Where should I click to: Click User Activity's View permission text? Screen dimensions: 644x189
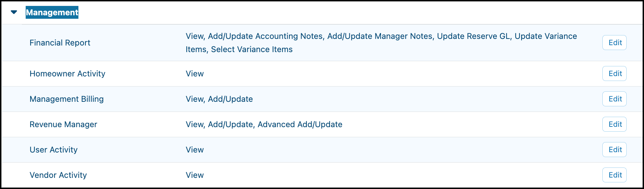pyautogui.click(x=195, y=150)
